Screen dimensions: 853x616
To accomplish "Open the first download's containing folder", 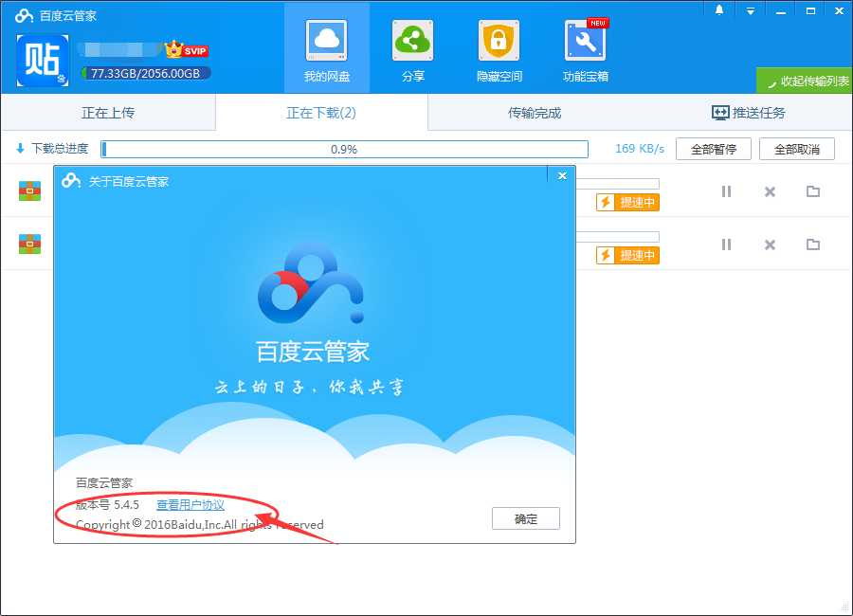I will pos(813,191).
